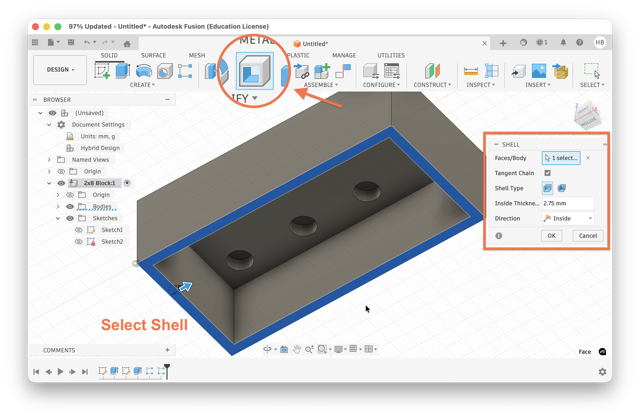Activate 2x8 Block:1 radio button
Screen dimensions: 640x419
click(127, 183)
